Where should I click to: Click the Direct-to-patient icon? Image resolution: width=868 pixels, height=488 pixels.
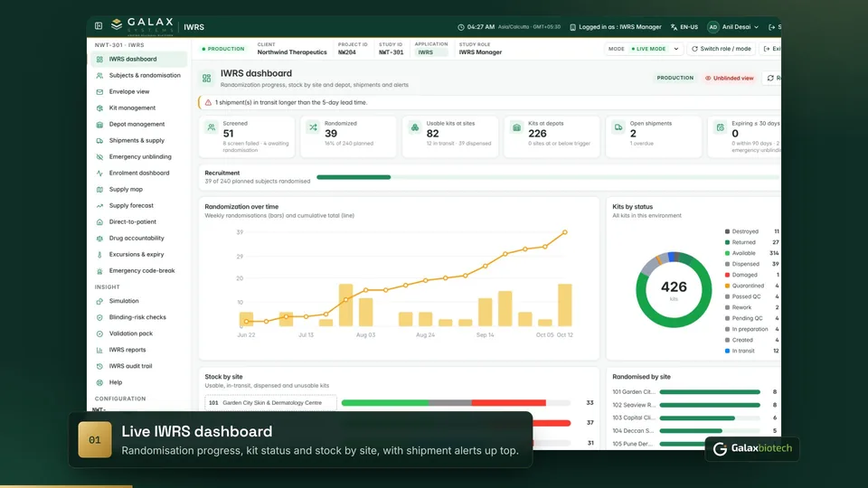(x=99, y=222)
